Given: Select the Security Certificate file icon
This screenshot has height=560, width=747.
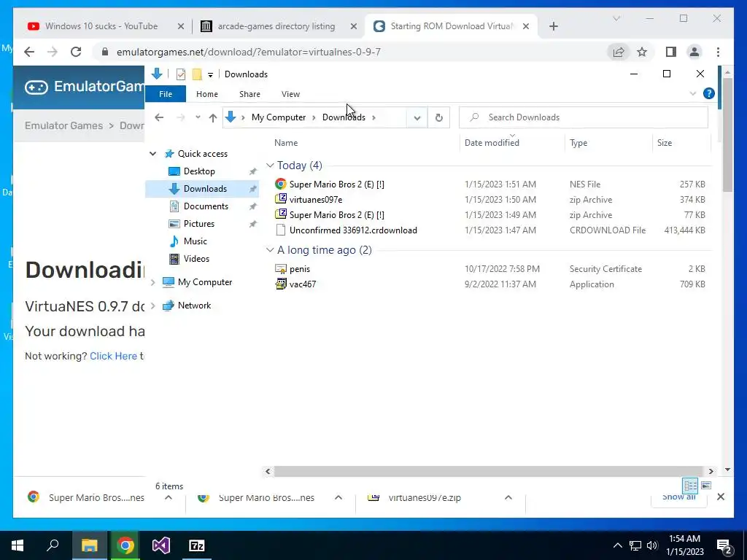Looking at the screenshot, I should tap(281, 269).
